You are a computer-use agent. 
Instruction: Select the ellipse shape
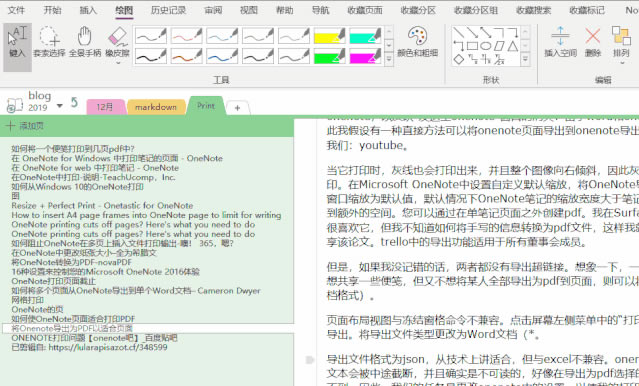point(485,46)
